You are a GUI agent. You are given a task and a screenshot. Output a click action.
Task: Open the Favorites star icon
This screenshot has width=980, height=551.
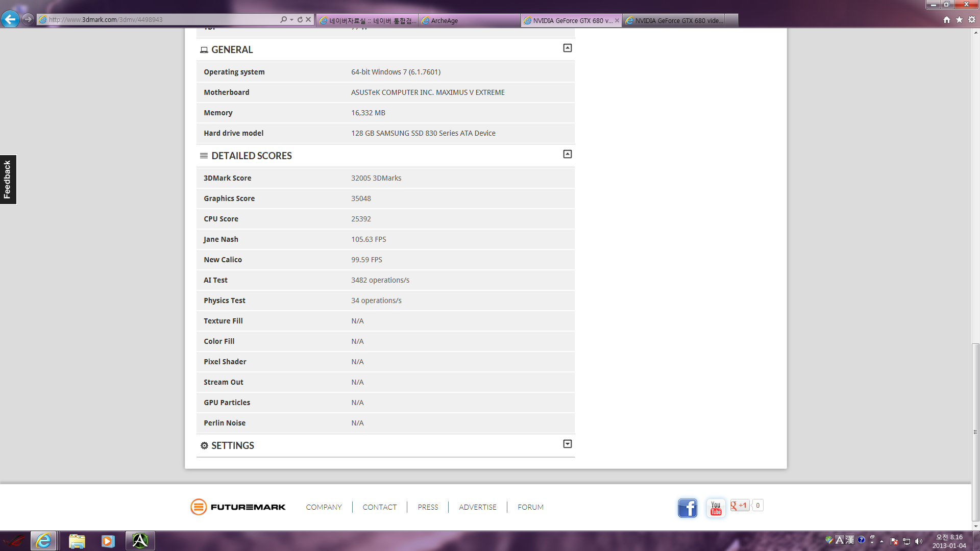(959, 19)
